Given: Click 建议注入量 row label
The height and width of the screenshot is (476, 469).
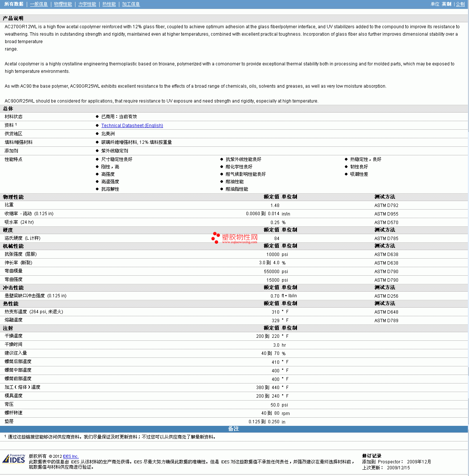Looking at the screenshot, I should click(16, 353).
